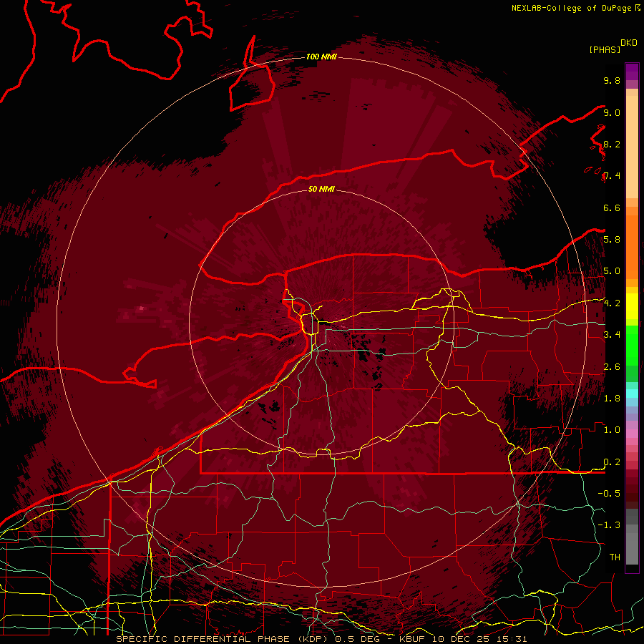Click the NEXLAB-College of DuPage label

(572, 8)
